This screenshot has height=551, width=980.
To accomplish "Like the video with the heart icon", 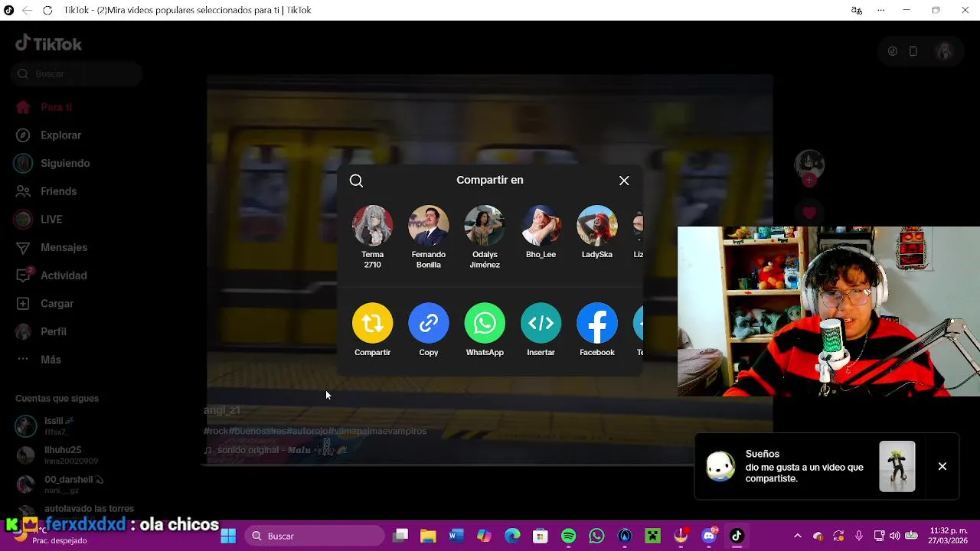I will [809, 213].
